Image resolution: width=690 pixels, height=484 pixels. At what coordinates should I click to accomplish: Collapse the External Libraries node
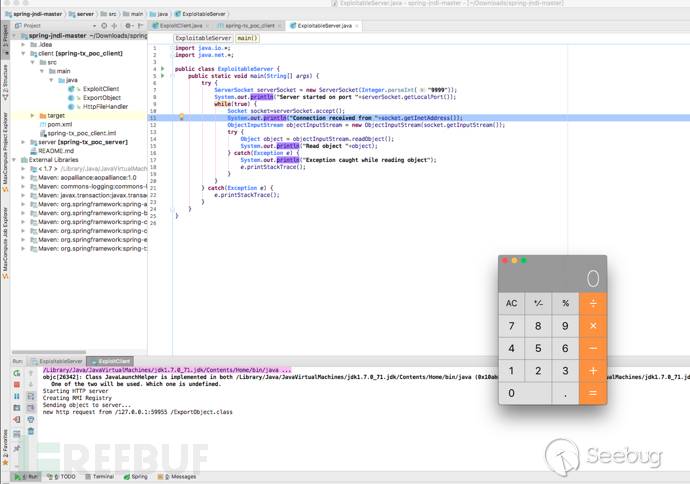pos(21,159)
